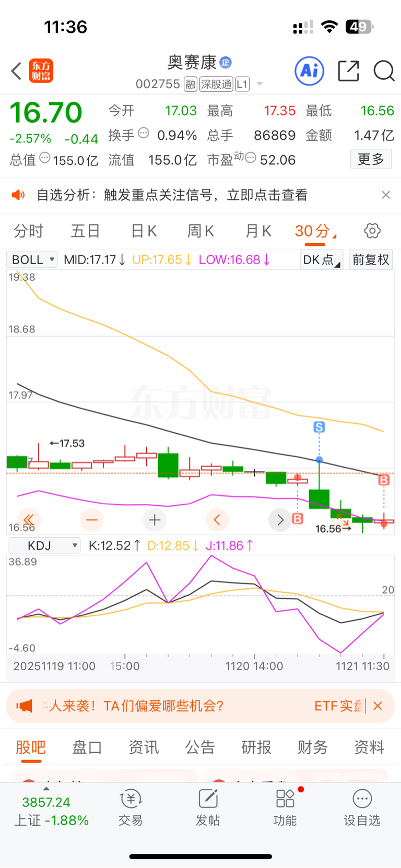
Task: Toggle the 前复权 adjustment button
Action: 371,259
